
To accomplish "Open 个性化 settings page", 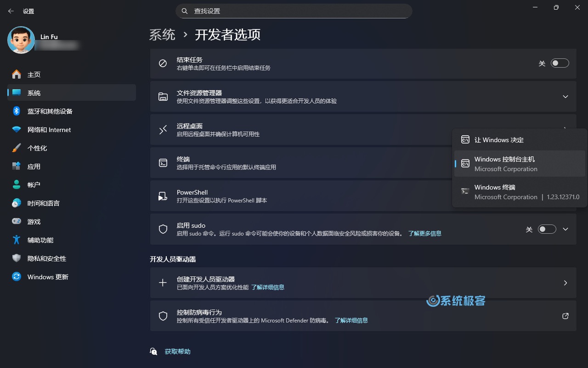I will coord(72,148).
